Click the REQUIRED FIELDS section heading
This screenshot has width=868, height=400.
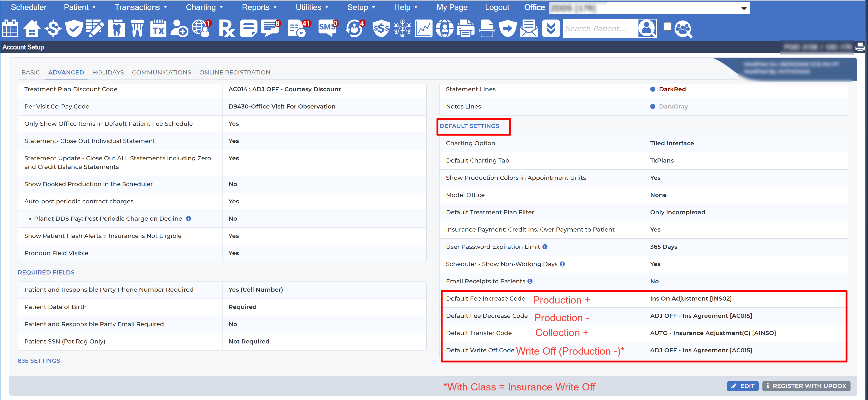tap(46, 272)
